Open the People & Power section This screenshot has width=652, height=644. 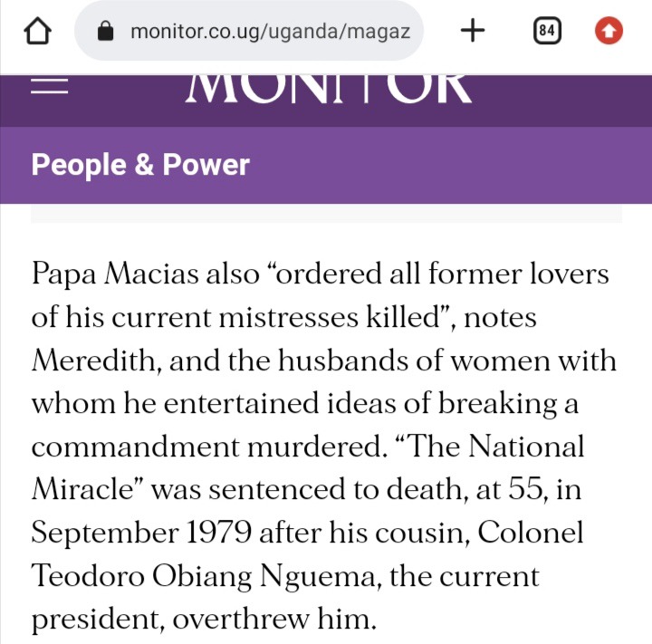coord(140,165)
